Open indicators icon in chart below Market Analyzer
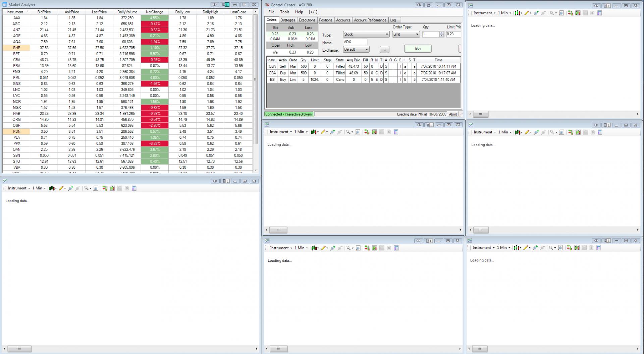 tap(112, 188)
